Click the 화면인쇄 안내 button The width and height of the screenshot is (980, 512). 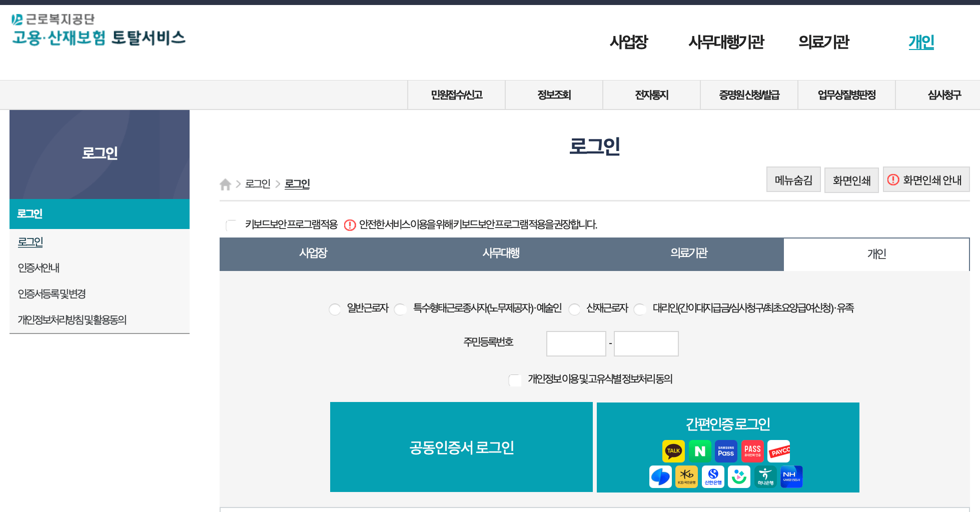[x=926, y=179]
